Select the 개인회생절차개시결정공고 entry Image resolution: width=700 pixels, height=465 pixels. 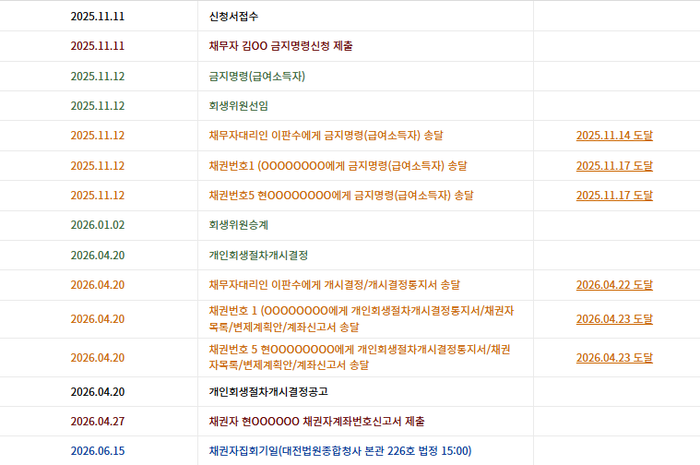click(x=268, y=392)
